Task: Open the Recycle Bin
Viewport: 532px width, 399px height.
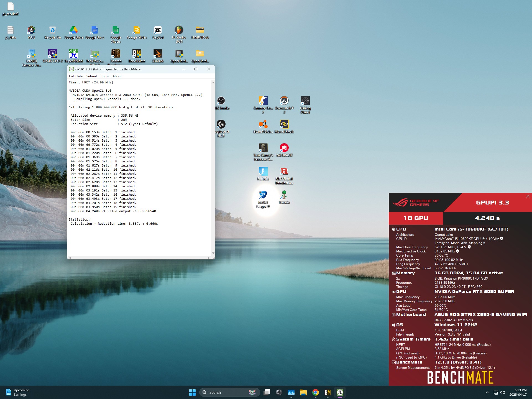Action: (x=52, y=32)
